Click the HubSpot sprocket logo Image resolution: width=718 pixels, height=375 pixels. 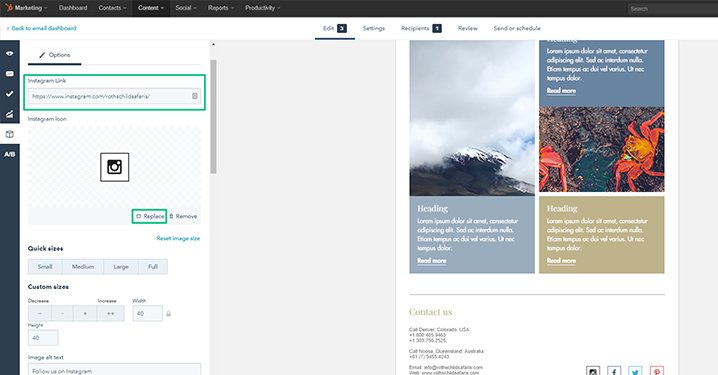point(9,8)
